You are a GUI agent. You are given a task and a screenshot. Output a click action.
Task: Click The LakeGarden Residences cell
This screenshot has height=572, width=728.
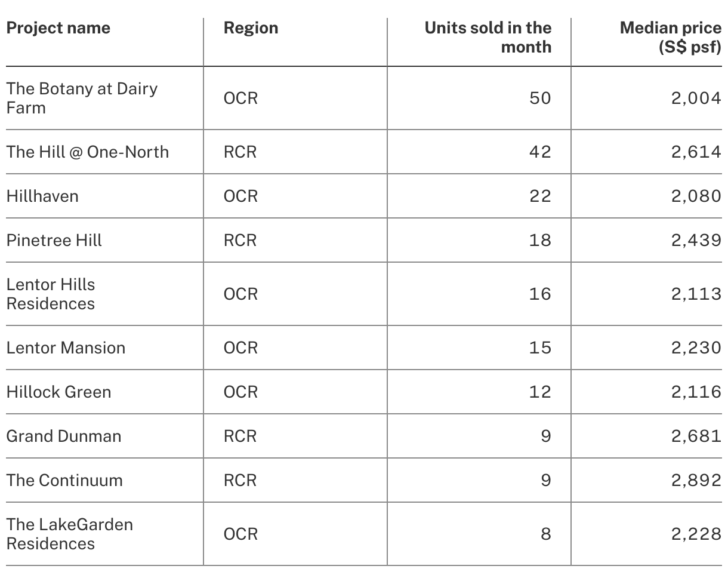[x=69, y=534]
